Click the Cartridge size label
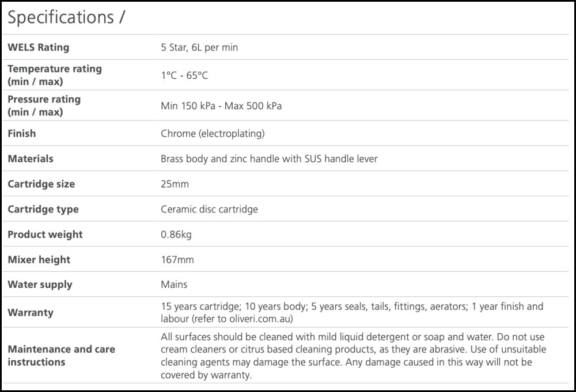The height and width of the screenshot is (392, 576). (41, 184)
